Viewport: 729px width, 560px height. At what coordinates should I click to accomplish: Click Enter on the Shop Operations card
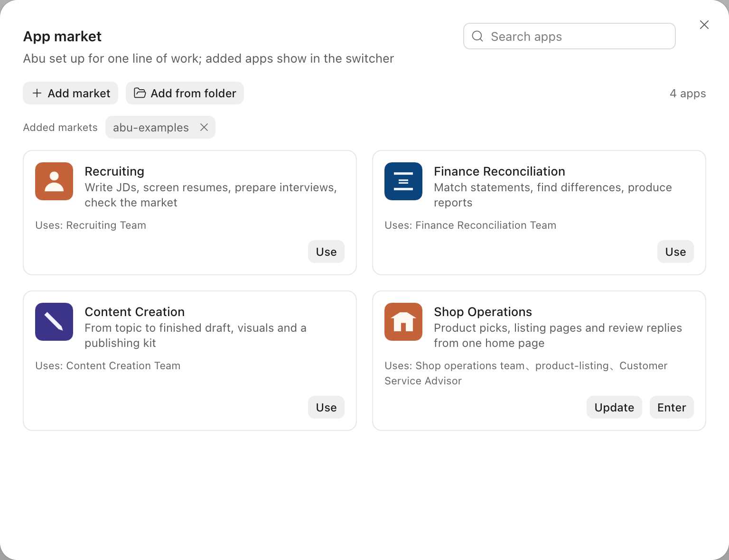click(672, 407)
